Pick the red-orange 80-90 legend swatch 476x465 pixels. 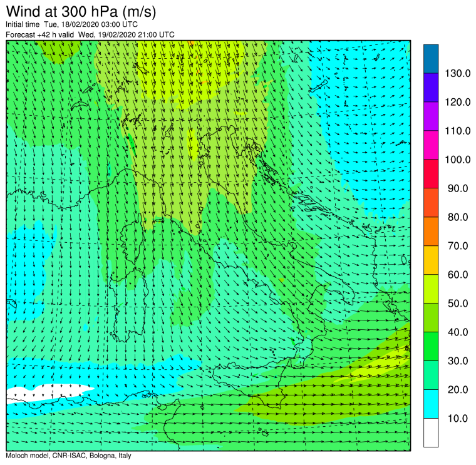click(431, 203)
